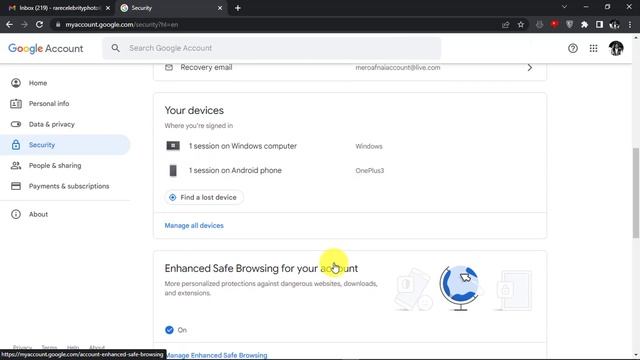
Task: Close the Inbox Gmail tab
Action: 108,8
